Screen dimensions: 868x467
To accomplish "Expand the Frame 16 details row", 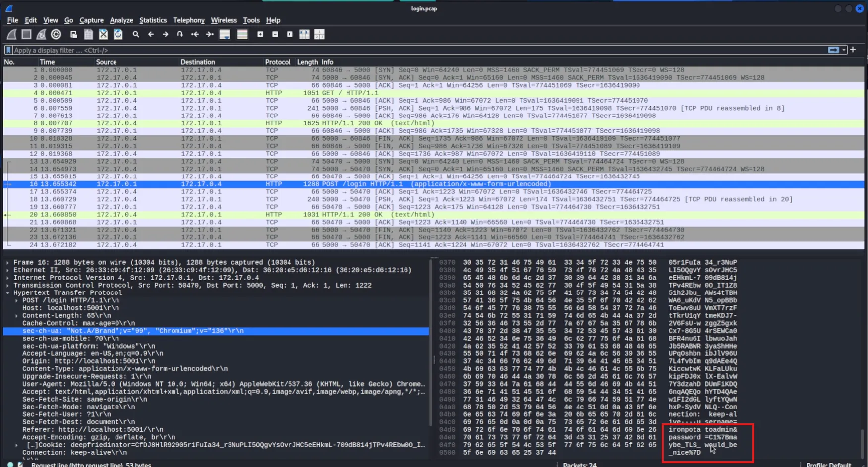I will tap(7, 263).
